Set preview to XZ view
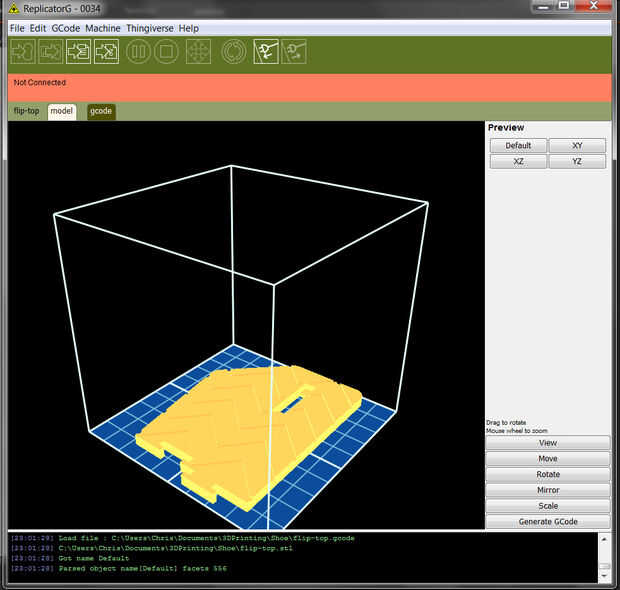The image size is (620, 590). click(x=518, y=161)
